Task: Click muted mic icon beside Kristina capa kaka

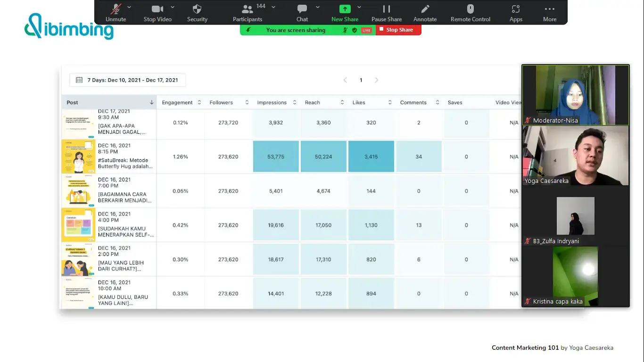Action: pos(528,302)
